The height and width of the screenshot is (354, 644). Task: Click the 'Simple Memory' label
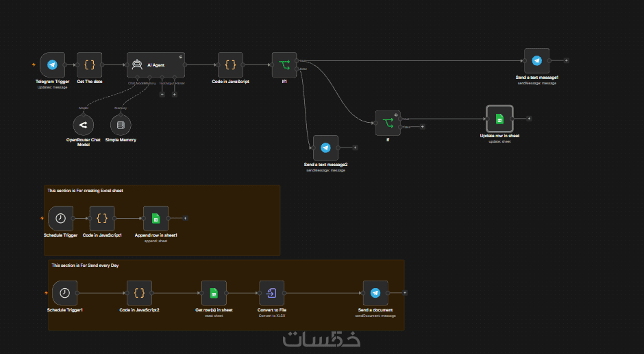(121, 140)
